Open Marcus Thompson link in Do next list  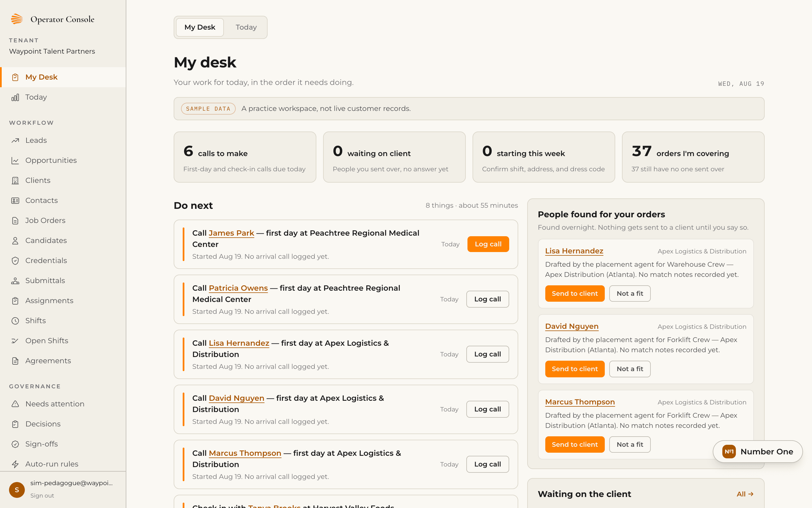coord(245,453)
